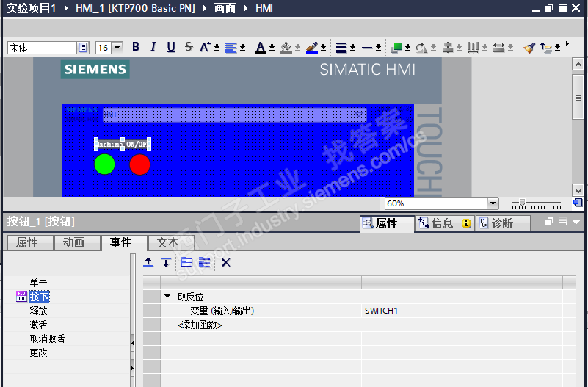The image size is (588, 387).
Task: Click <添加函数> to add a function
Action: 200,325
